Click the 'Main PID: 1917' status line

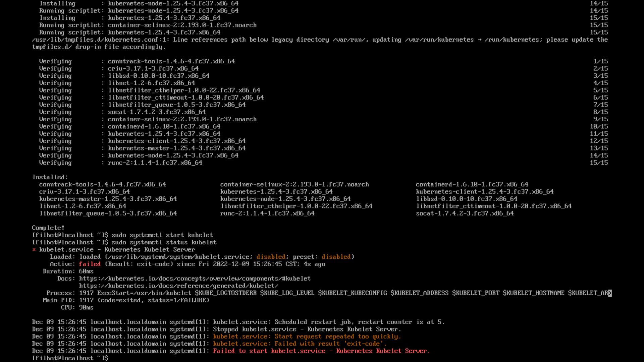(x=126, y=300)
